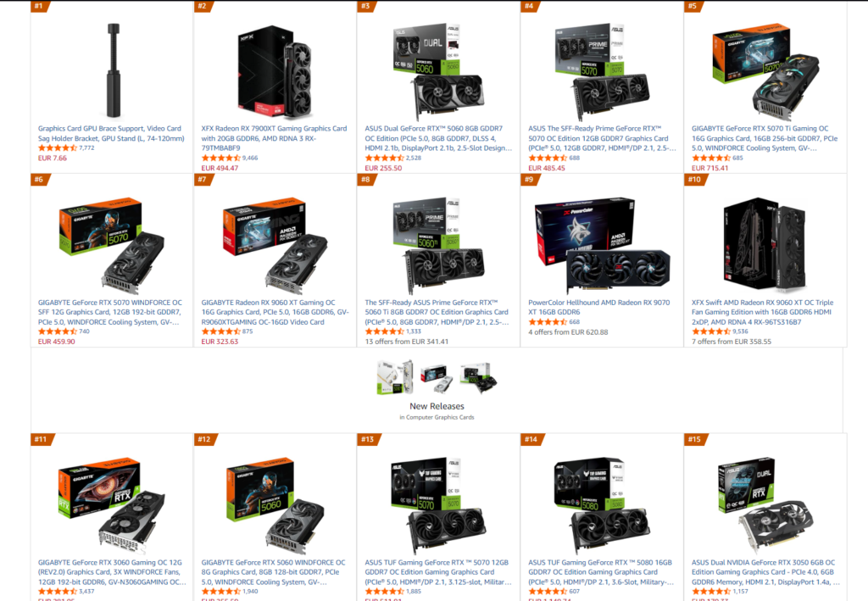View the GIGABYTE RTX 5070 Ti Gaming OC image
The image size is (868, 601).
tap(765, 71)
